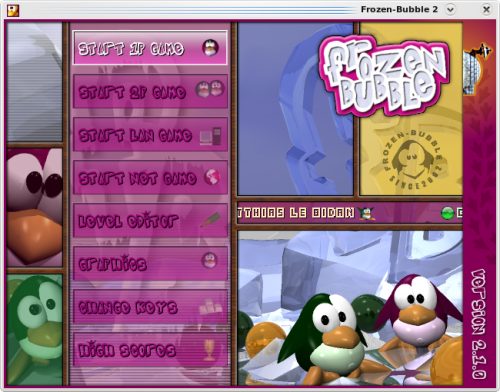Click the Frozen-Bubble Since 2002 stamp
Viewport: 500px width, 392px height.
[x=413, y=160]
